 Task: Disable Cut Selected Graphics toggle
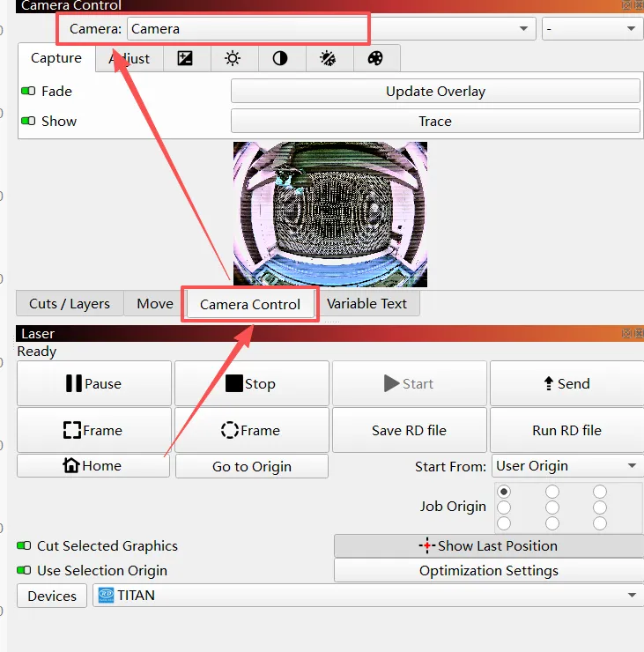tap(26, 546)
